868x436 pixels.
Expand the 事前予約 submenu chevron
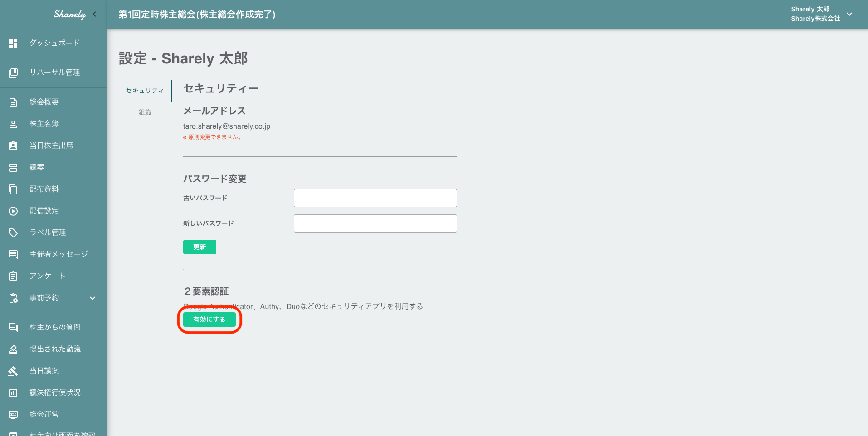tap(93, 298)
